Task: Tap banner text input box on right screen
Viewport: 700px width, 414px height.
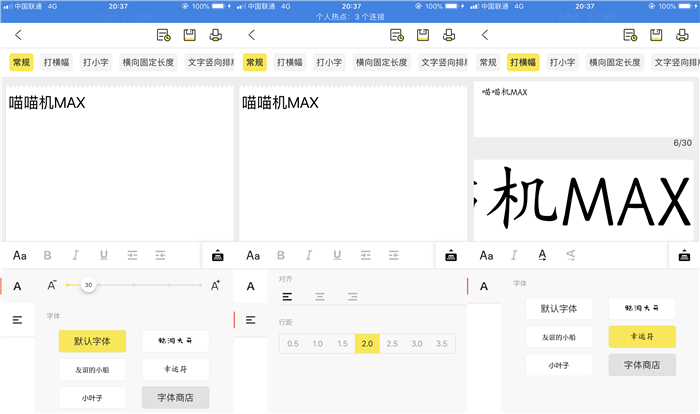Action: 583,109
